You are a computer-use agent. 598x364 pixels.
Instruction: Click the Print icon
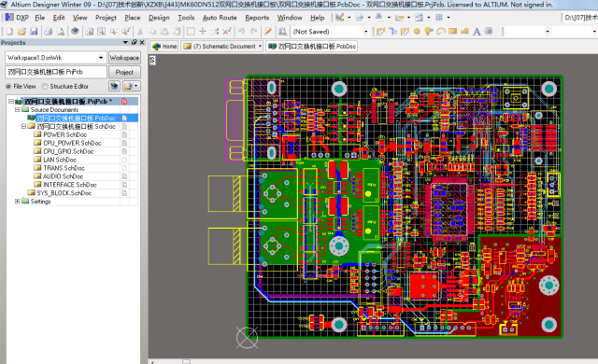[x=48, y=32]
